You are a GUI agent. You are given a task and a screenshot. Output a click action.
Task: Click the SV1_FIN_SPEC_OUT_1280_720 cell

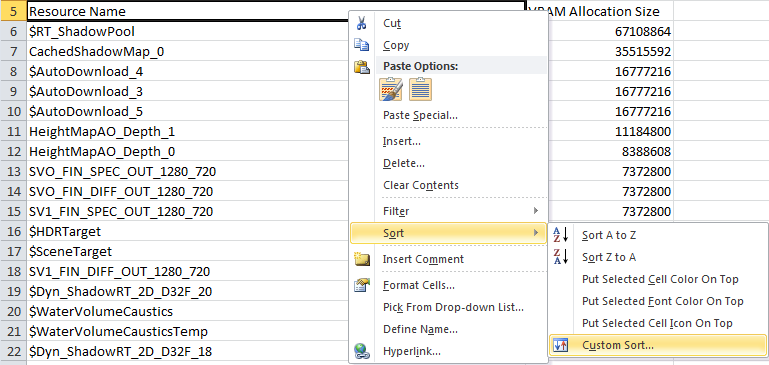click(x=187, y=211)
